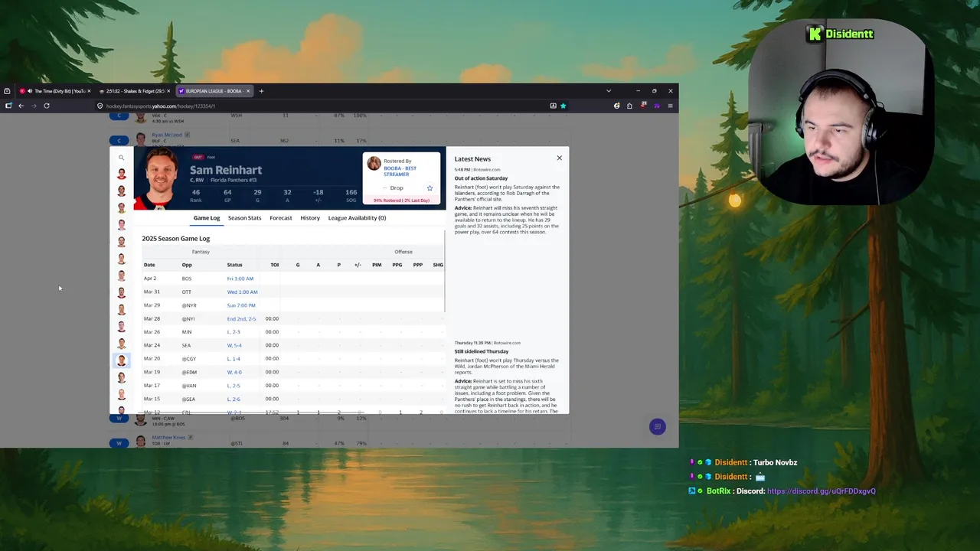Click the SHG column header

(438, 265)
